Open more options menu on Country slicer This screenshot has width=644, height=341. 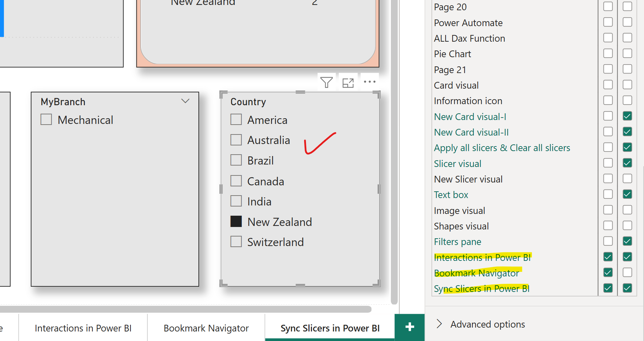click(x=369, y=82)
